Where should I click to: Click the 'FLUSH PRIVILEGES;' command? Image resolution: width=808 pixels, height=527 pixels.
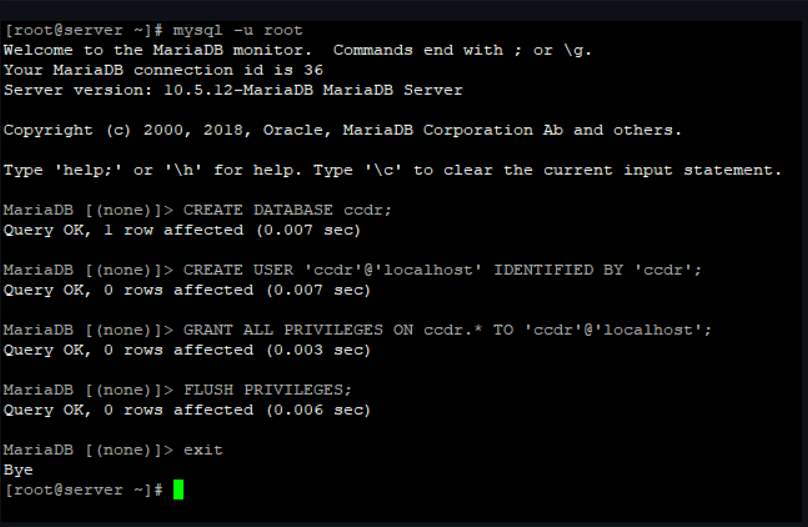(267, 390)
